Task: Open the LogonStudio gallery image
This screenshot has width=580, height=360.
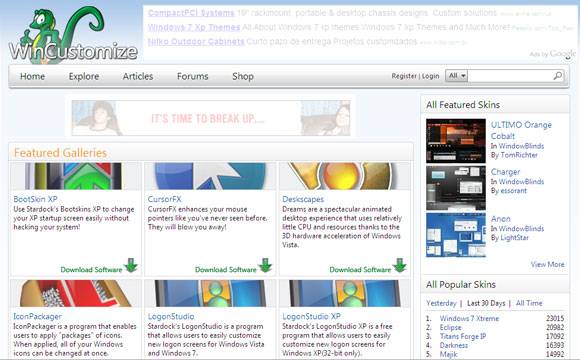Action: click(x=210, y=293)
